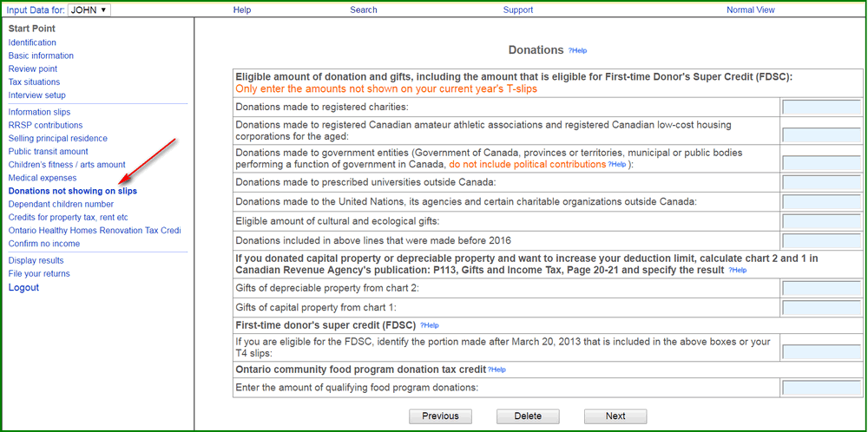
Task: Focus the United Nations donations field
Action: pos(821,202)
